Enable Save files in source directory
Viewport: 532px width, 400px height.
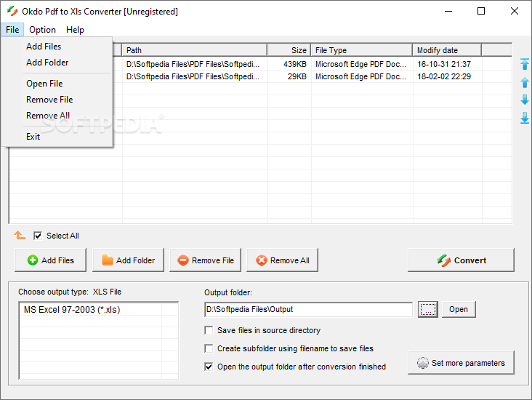[209, 330]
